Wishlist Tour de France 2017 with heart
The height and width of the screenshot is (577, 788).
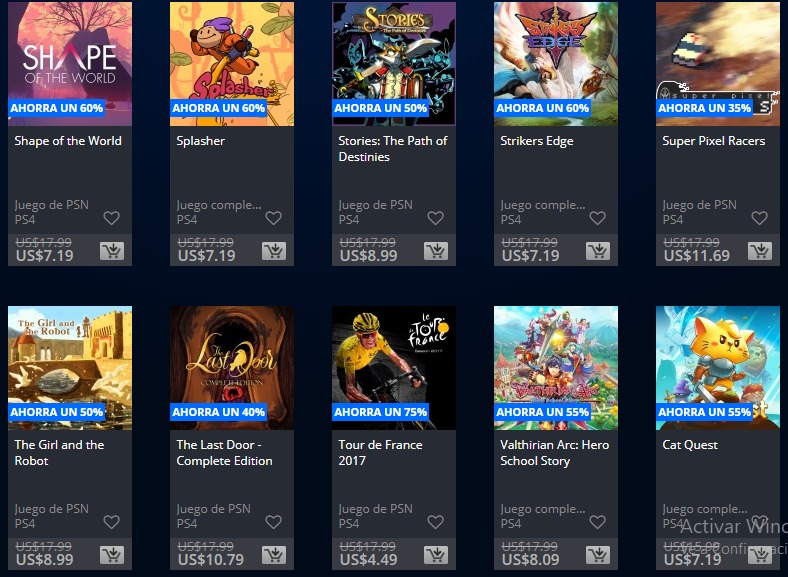pyautogui.click(x=435, y=522)
